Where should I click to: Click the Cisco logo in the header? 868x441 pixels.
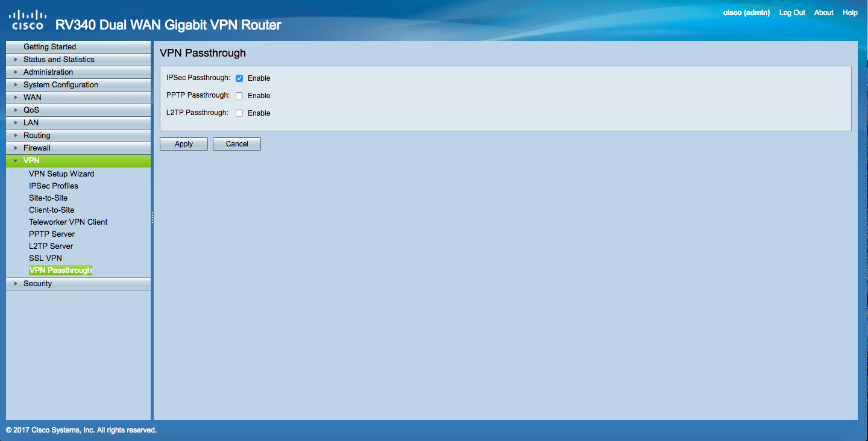[x=28, y=19]
